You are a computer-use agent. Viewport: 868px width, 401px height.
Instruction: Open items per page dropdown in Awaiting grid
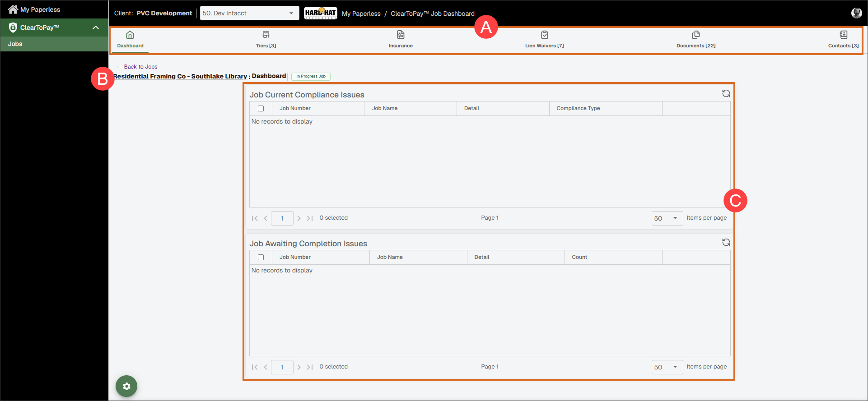pos(667,367)
